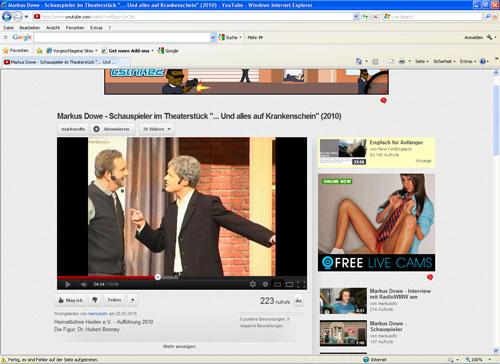The height and width of the screenshot is (364, 500).
Task: Toggle the Abonnieren subscribe button
Action: pyautogui.click(x=112, y=129)
